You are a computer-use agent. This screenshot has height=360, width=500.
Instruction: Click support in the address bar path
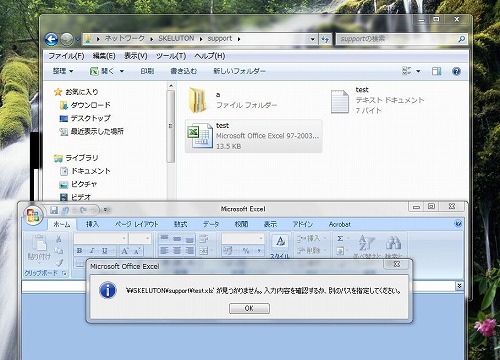[x=220, y=39]
